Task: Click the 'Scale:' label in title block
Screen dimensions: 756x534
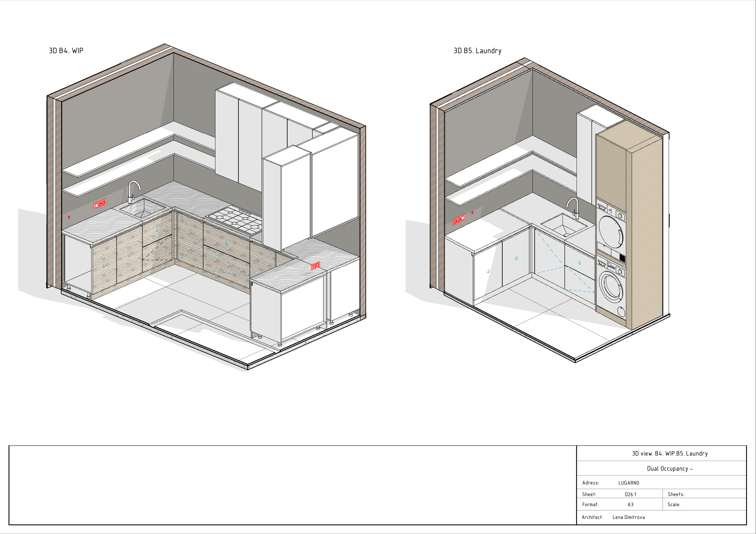Action: 674,504
